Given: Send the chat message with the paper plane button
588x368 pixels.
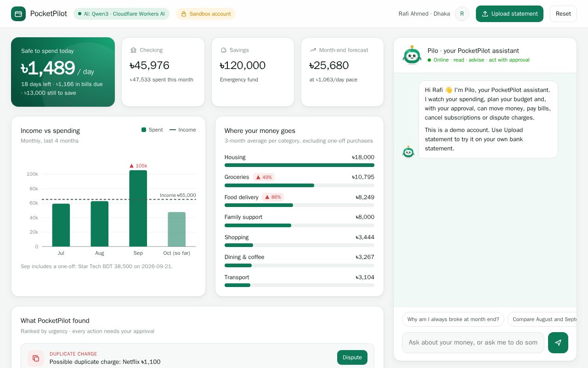Looking at the screenshot, I should tap(558, 343).
